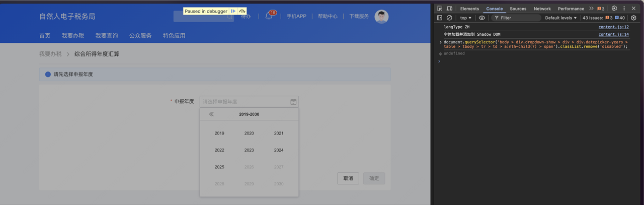
Task: Go to previous decade with double arrow
Action: pos(211,114)
